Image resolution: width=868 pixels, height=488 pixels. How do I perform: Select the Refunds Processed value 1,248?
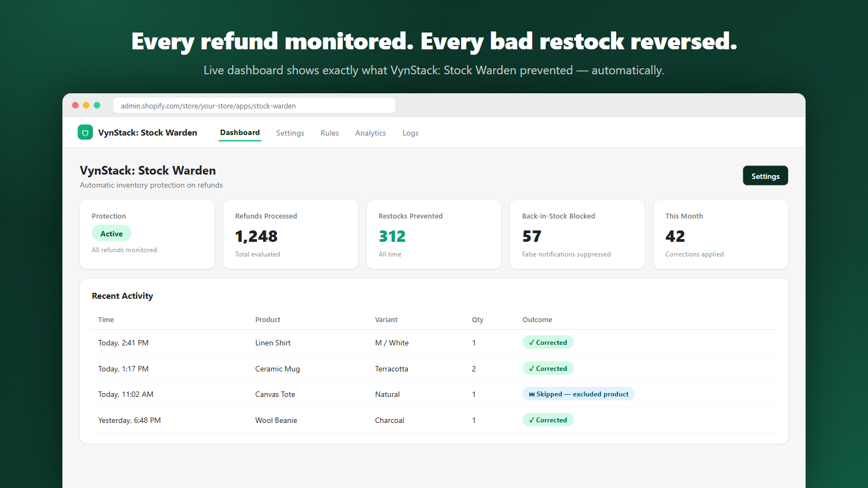(257, 236)
